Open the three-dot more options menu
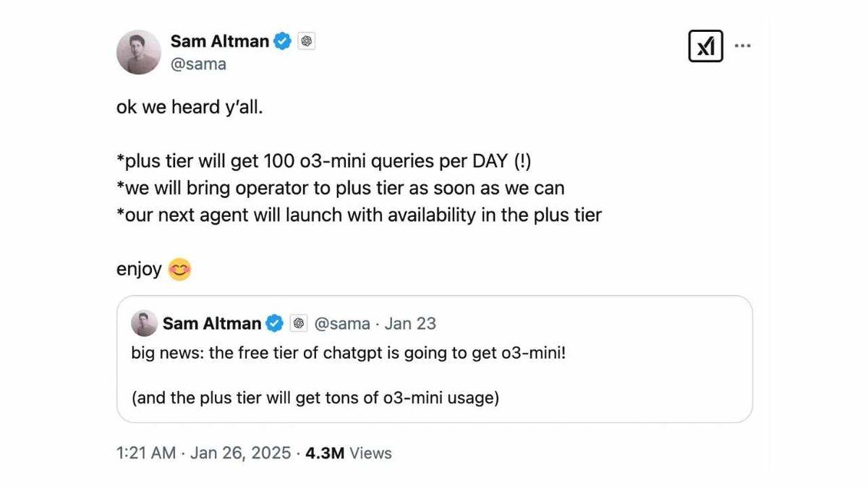Screen dimensions: 868x488 (x=743, y=45)
